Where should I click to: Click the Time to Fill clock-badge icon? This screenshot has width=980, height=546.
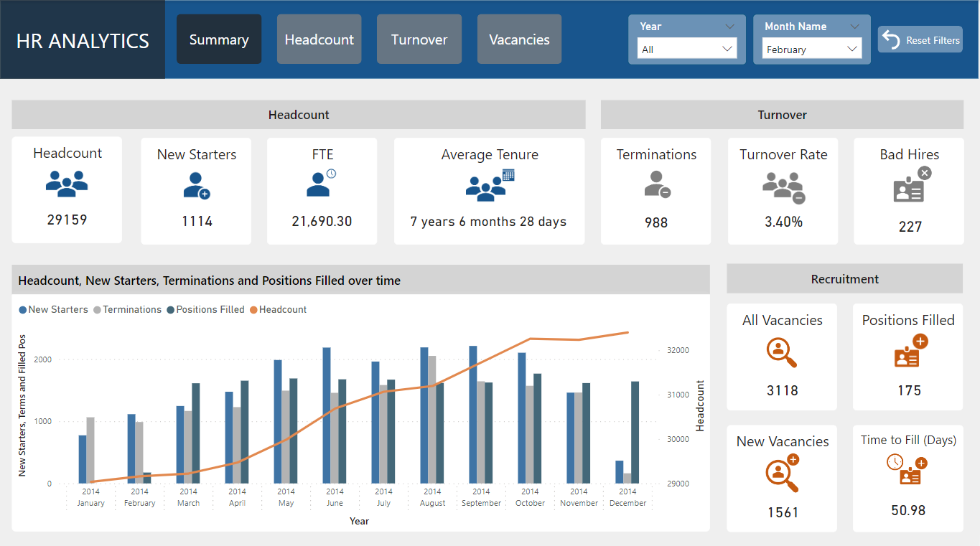coord(907,471)
